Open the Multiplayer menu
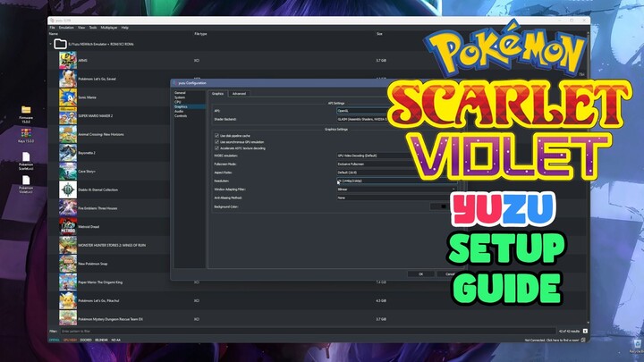 click(x=109, y=28)
